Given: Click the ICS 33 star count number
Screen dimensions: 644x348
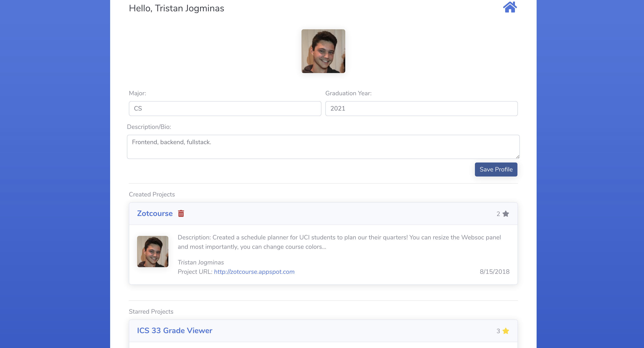Looking at the screenshot, I should click(x=498, y=331).
